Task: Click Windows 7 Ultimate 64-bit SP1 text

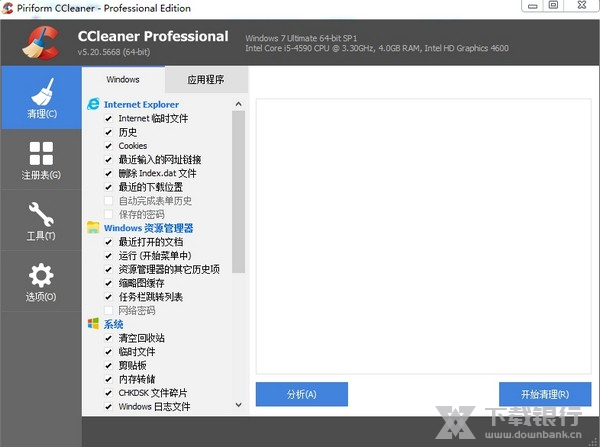Action: [x=301, y=38]
